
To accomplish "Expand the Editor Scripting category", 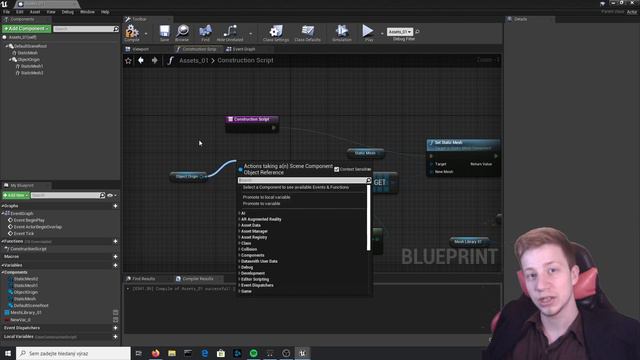I will (239, 279).
